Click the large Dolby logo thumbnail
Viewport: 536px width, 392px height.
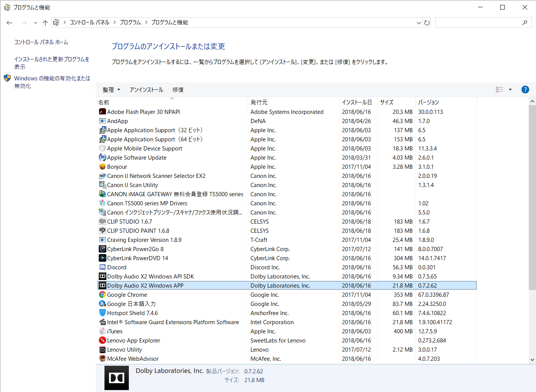[117, 378]
